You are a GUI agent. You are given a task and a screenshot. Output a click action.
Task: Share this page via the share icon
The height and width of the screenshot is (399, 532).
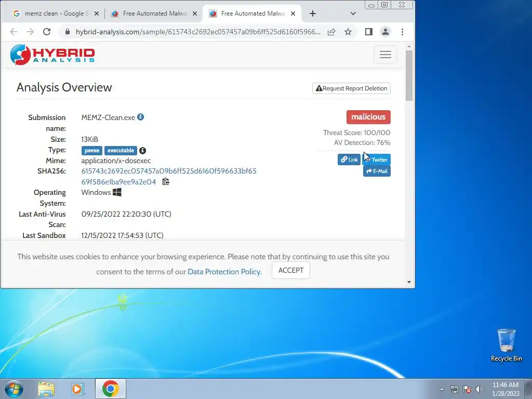coord(331,32)
